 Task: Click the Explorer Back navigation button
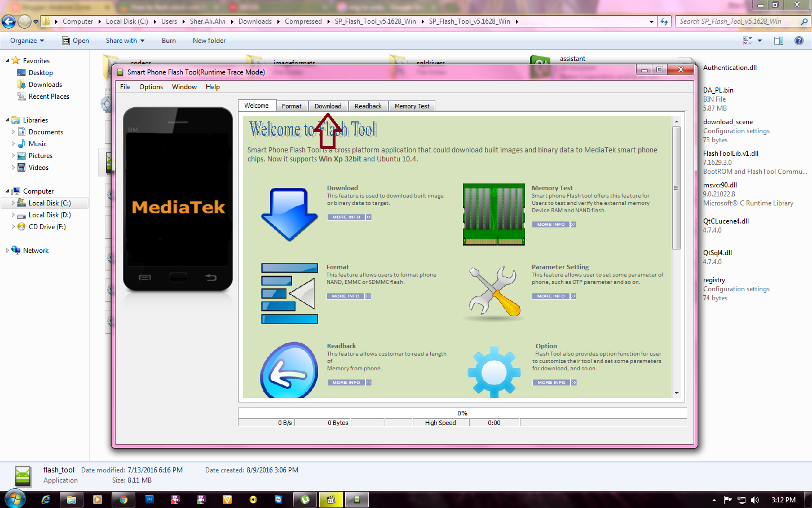(8, 21)
